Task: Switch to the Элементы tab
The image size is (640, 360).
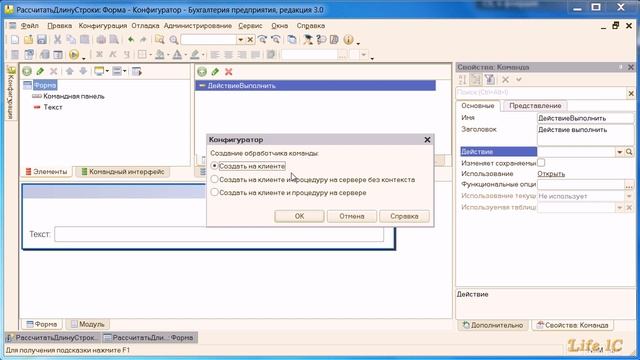Action: click(46, 172)
